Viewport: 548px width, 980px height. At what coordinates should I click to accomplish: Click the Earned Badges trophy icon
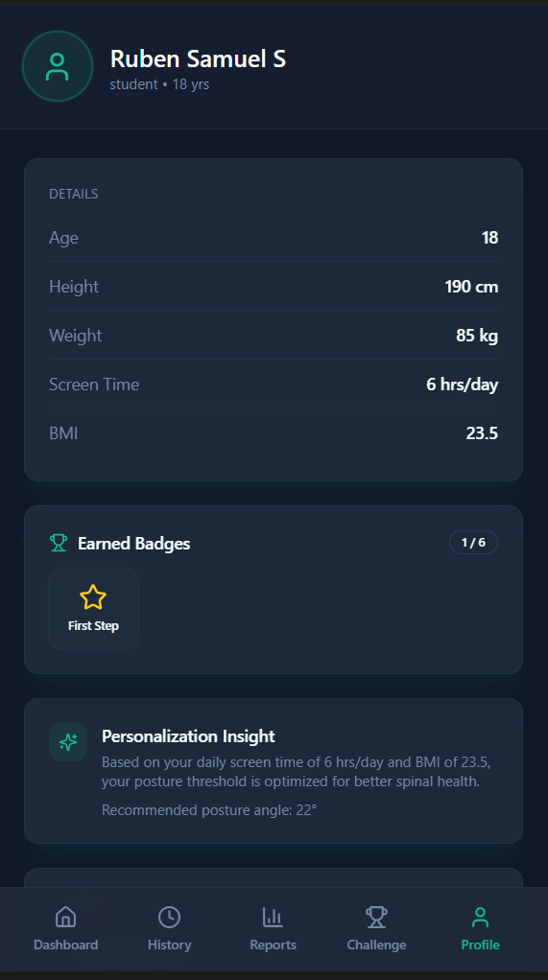pos(59,543)
